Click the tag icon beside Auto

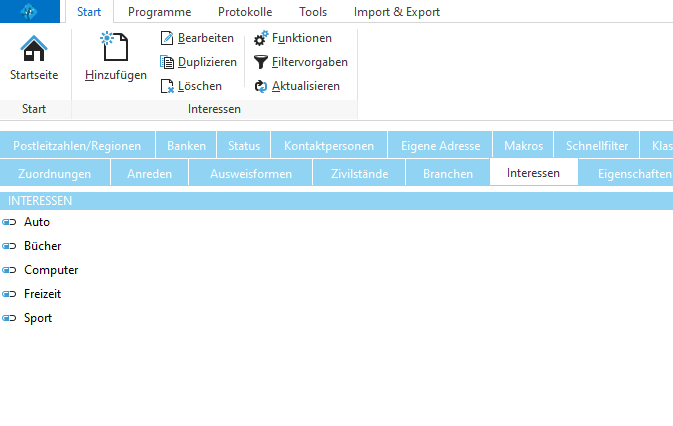[x=9, y=222]
